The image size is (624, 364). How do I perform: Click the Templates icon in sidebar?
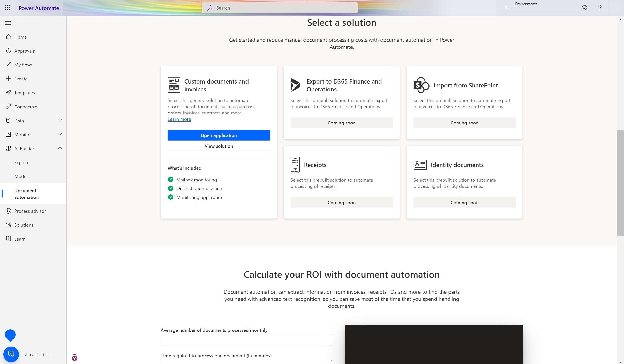click(x=8, y=92)
